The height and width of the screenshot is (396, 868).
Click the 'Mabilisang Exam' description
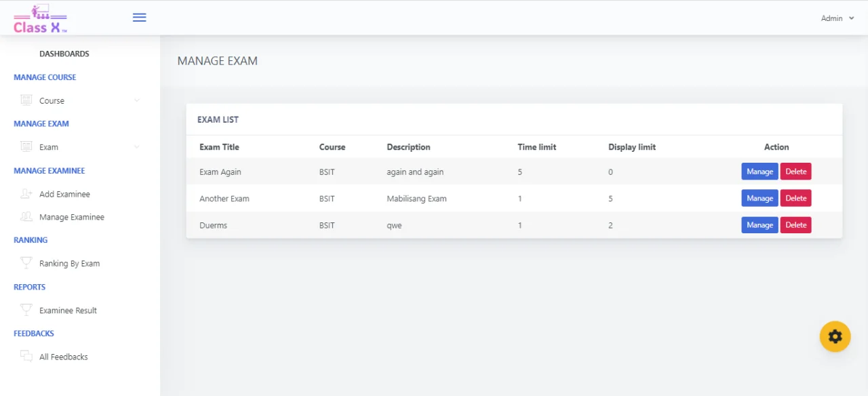pos(416,199)
